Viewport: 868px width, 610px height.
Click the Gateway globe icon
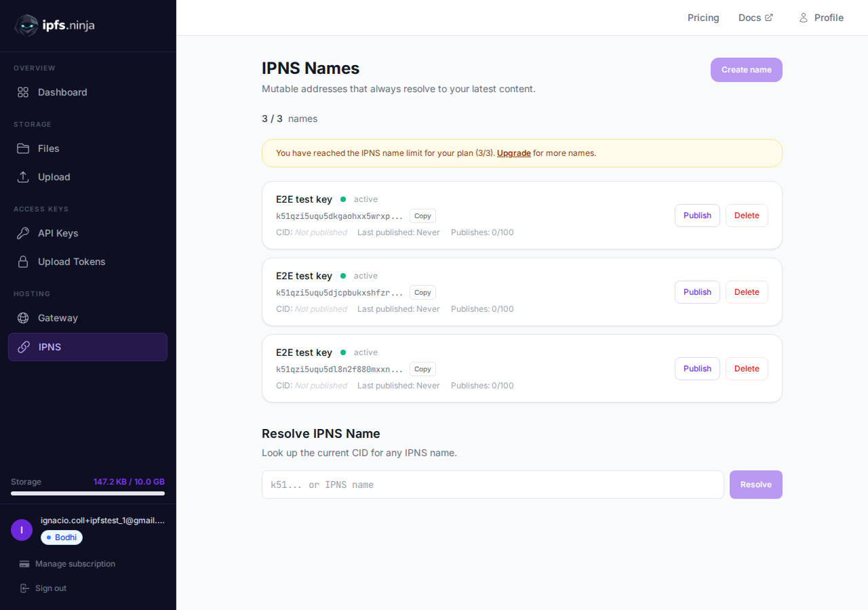pyautogui.click(x=22, y=317)
